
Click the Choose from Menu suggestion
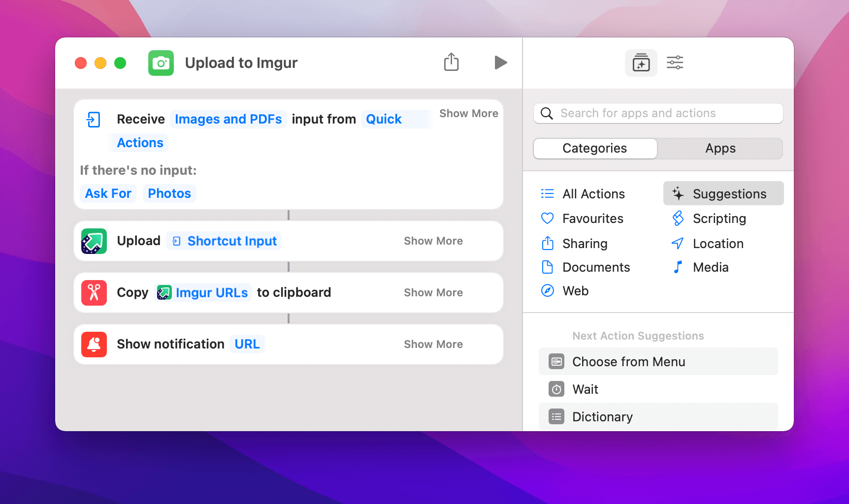(628, 361)
